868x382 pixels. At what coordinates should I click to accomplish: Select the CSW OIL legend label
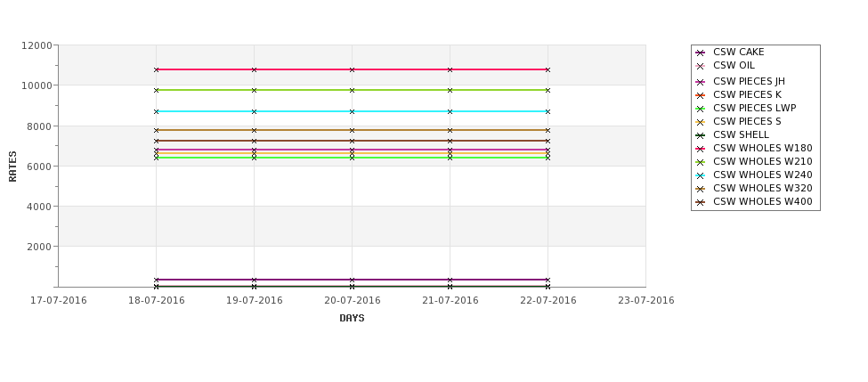pos(734,66)
